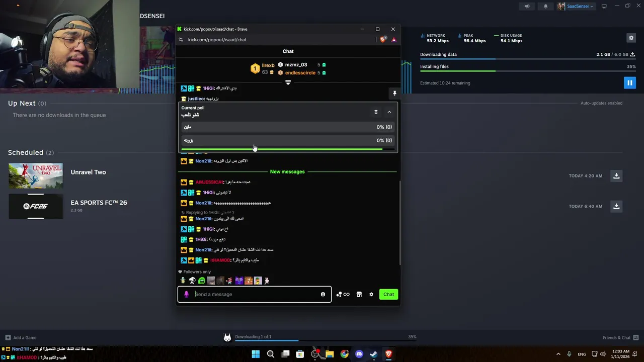Open chat settings gear icon
644x362 pixels.
[x=371, y=294]
